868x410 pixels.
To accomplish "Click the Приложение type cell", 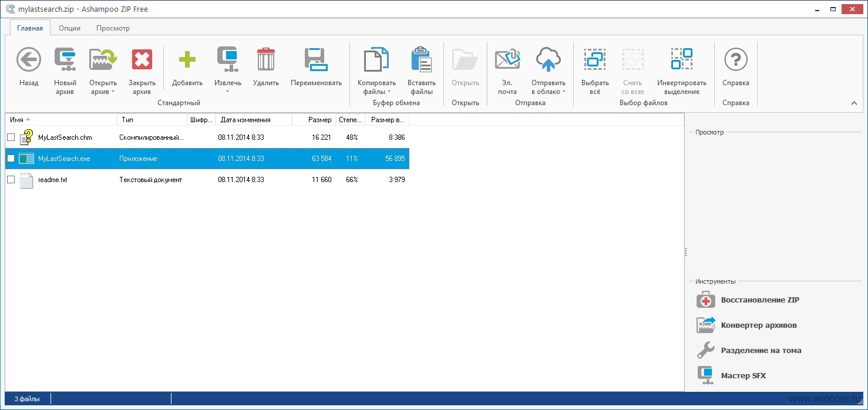I will [x=138, y=159].
